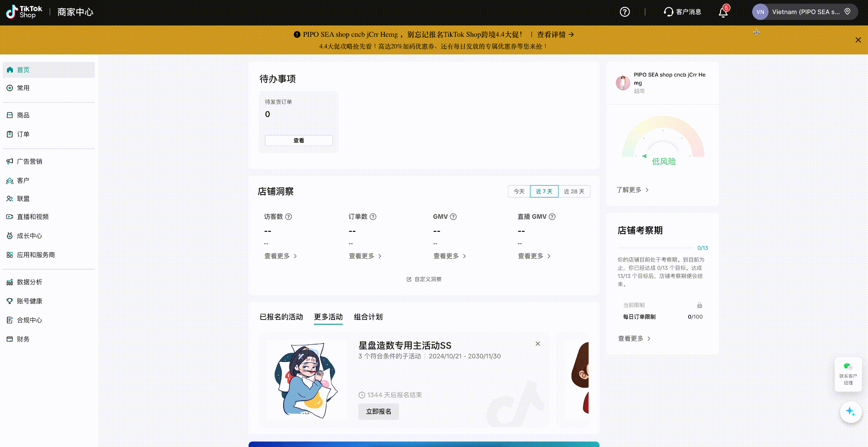Open 客户消息 headset icon

click(668, 12)
